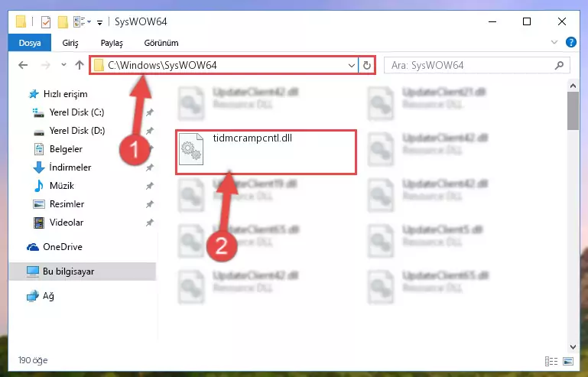Open the Dosya ribbon tab
This screenshot has width=588, height=377.
pos(30,43)
